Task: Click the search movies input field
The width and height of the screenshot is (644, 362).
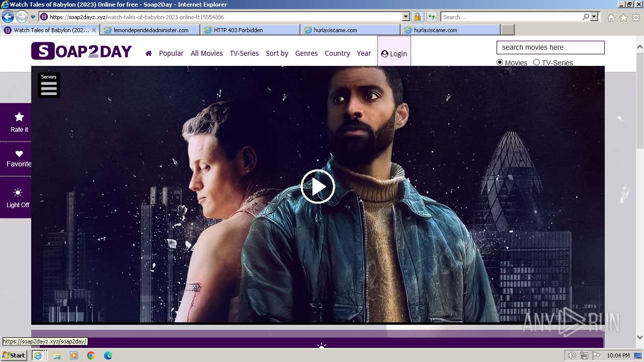Action: click(x=550, y=47)
